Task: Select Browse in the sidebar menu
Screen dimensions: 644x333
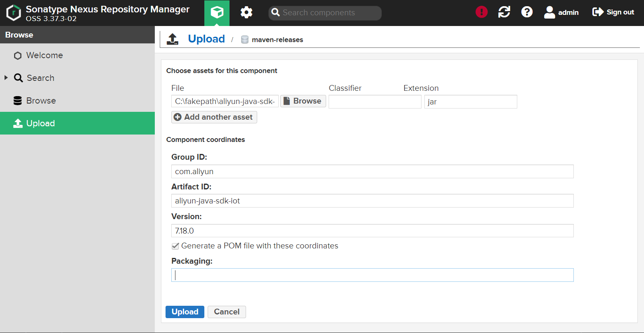Action: coord(78,101)
